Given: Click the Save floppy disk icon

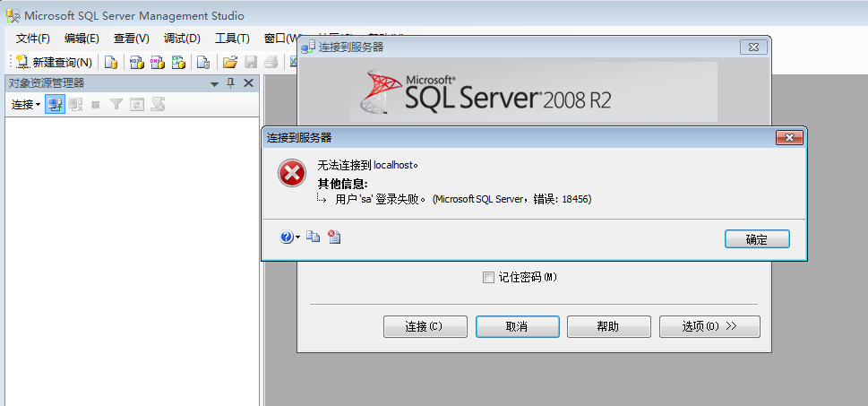Looking at the screenshot, I should (251, 63).
